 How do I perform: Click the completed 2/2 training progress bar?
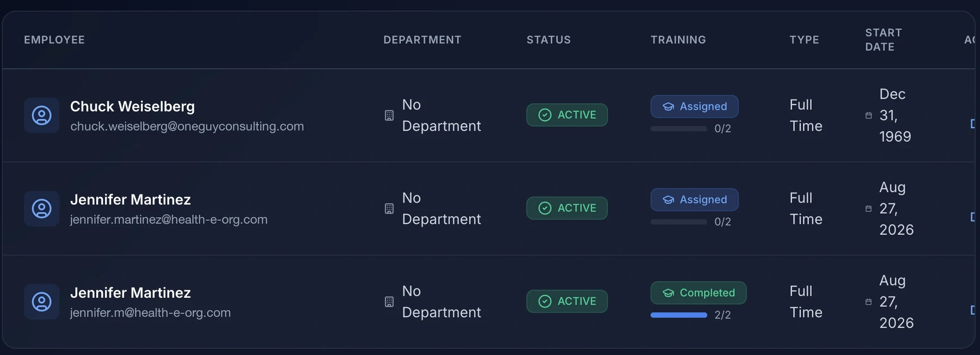[x=679, y=315]
